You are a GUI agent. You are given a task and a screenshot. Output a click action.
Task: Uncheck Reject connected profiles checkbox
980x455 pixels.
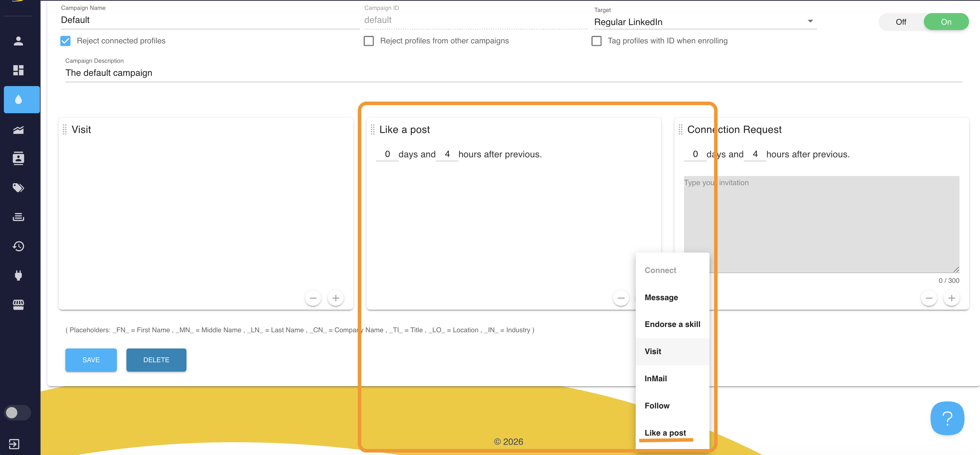pyautogui.click(x=65, y=41)
